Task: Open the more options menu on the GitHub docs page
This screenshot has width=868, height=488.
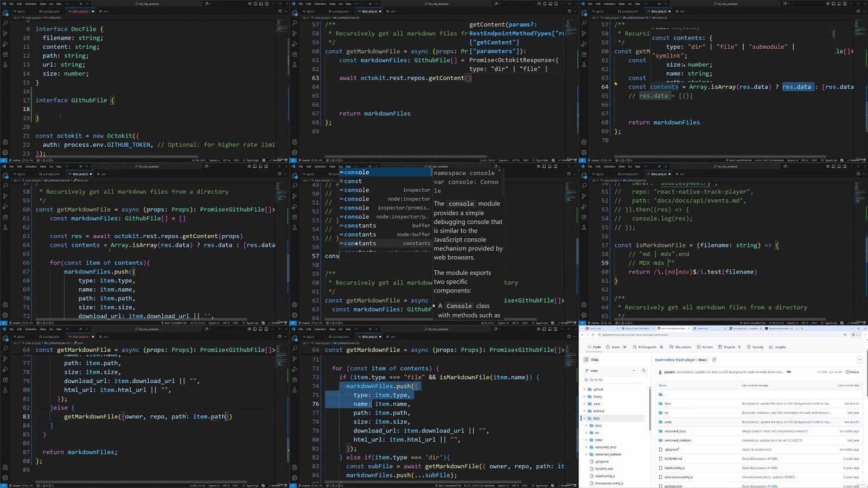Action: coord(859,359)
